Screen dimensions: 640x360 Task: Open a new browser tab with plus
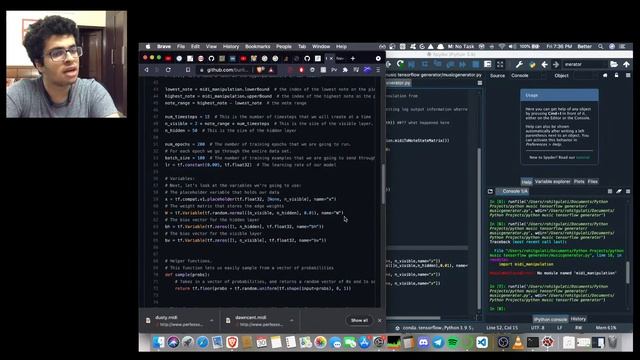pyautogui.click(x=353, y=58)
